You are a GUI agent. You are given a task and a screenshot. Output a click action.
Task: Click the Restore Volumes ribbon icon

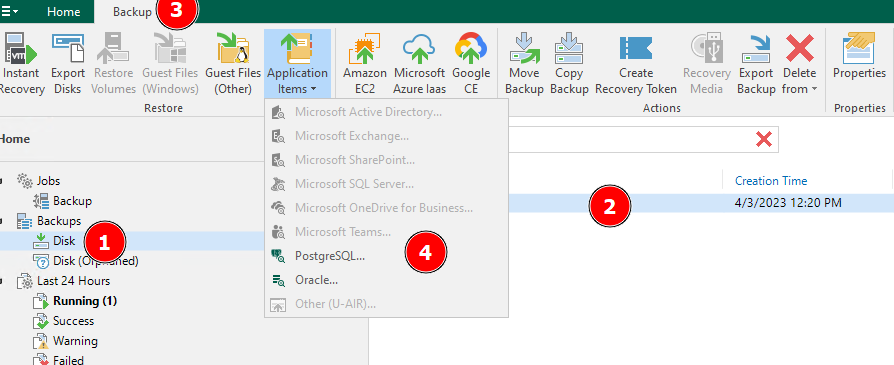114,64
